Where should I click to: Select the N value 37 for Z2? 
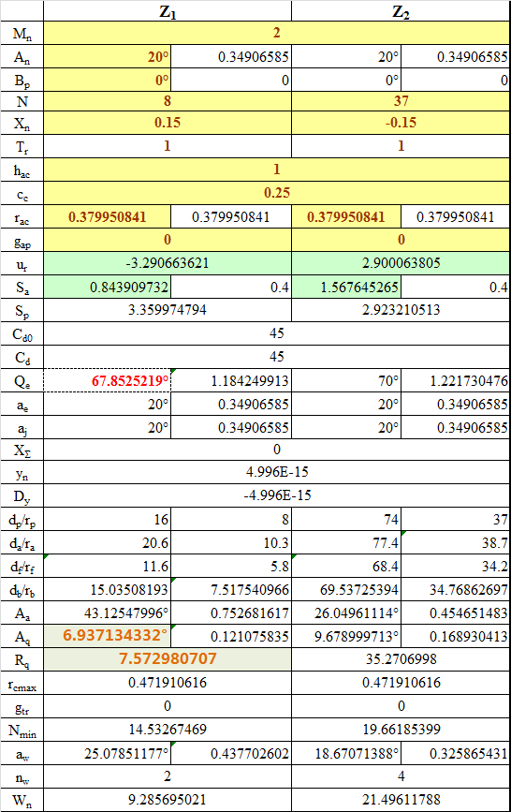(401, 101)
